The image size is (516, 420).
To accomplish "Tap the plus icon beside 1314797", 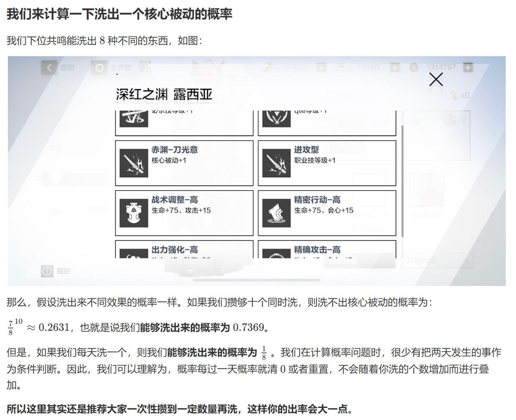I will tap(468, 67).
